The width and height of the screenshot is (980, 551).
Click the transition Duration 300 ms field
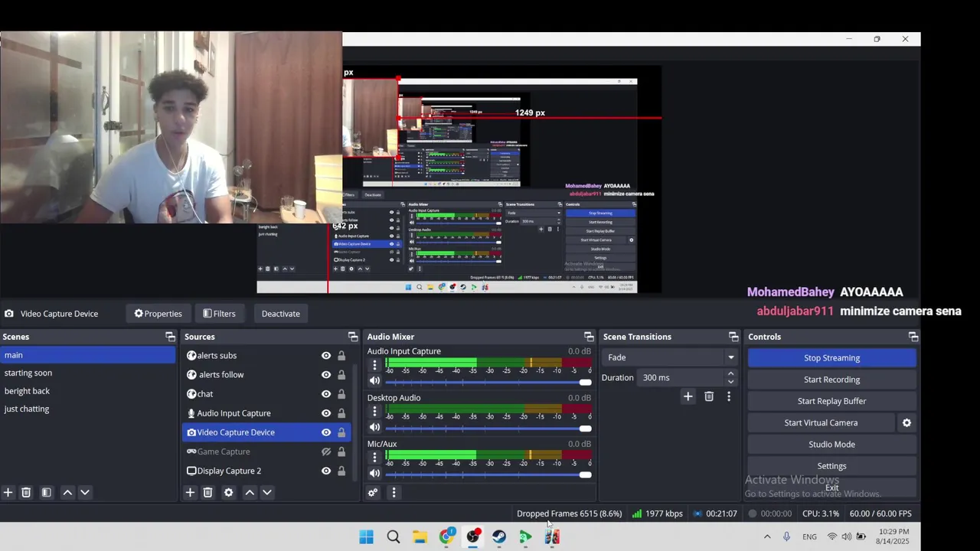[x=681, y=377]
